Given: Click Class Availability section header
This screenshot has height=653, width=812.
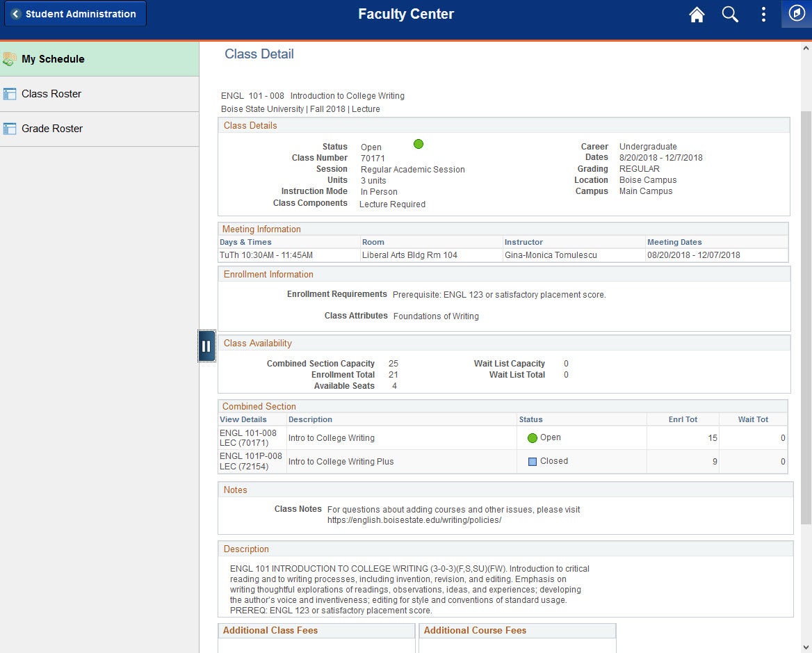Looking at the screenshot, I should pyautogui.click(x=257, y=344).
